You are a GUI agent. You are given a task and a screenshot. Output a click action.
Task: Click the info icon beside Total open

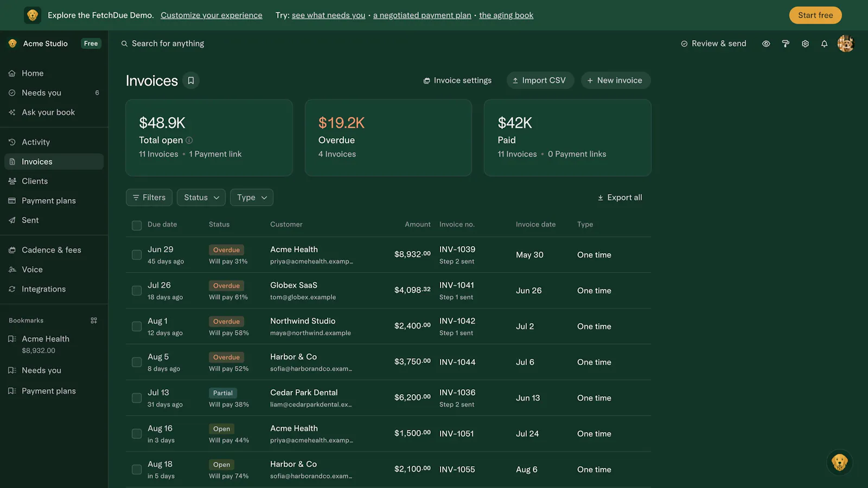click(189, 140)
